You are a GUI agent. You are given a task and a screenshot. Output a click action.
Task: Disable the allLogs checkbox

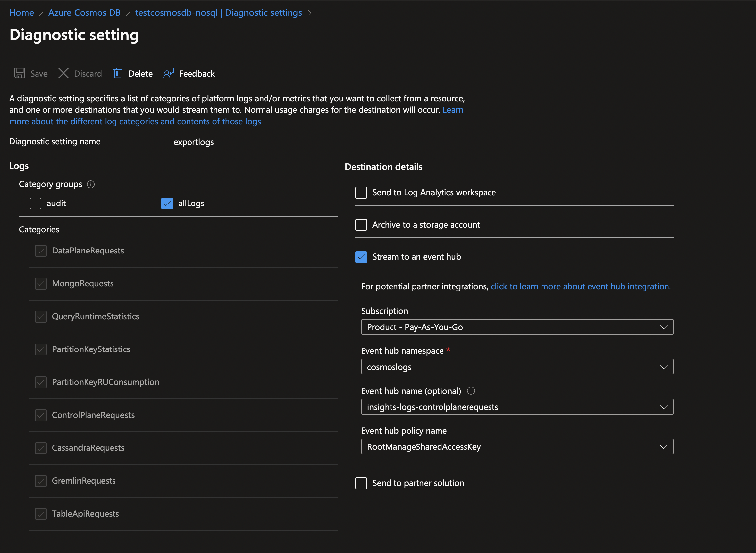point(167,203)
